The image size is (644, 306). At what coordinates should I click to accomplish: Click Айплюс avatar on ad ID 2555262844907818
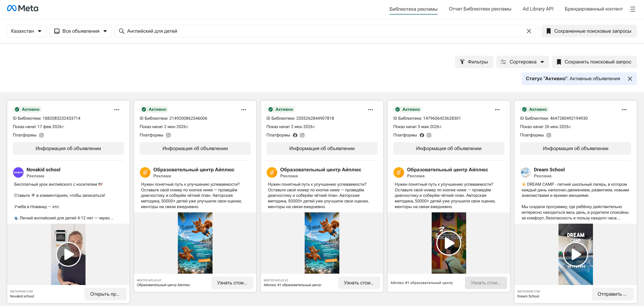(x=272, y=172)
